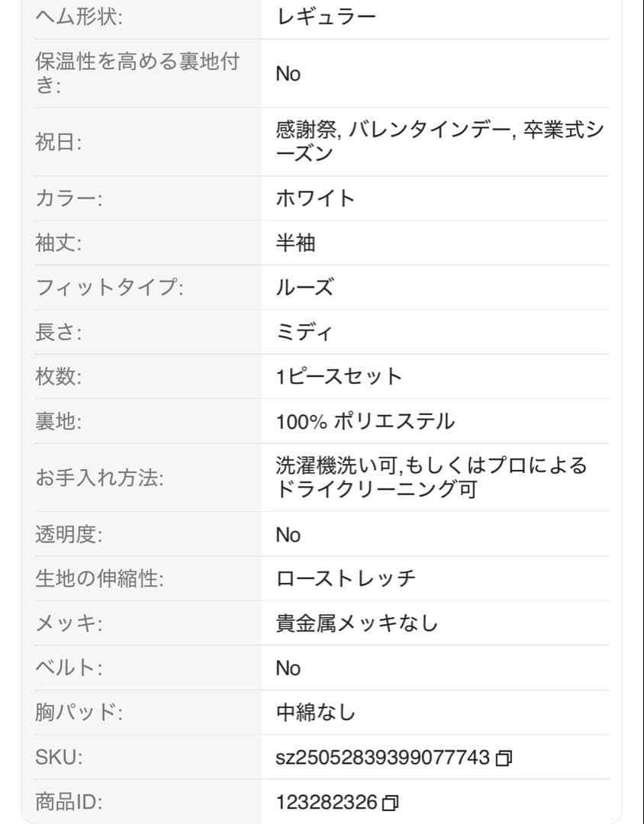Click the SKU label
Viewport: 644px width, 824px height.
click(59, 758)
